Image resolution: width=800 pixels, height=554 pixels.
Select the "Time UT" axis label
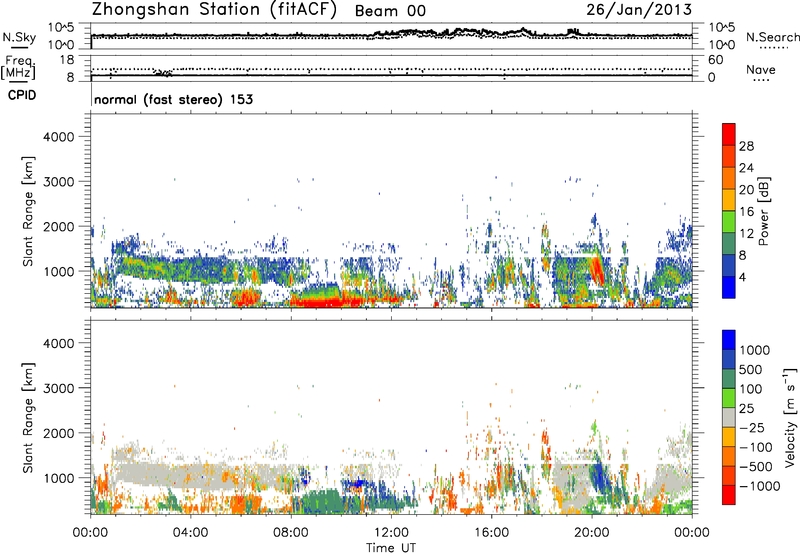coord(391,548)
